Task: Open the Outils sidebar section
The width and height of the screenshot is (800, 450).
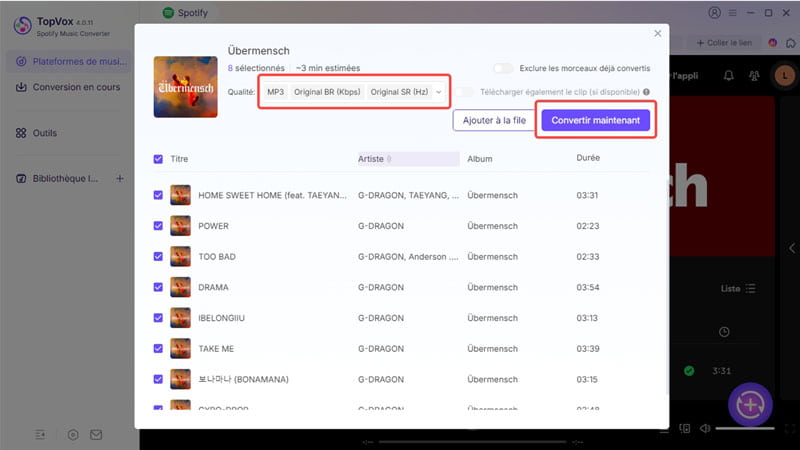Action: pyautogui.click(x=36, y=133)
